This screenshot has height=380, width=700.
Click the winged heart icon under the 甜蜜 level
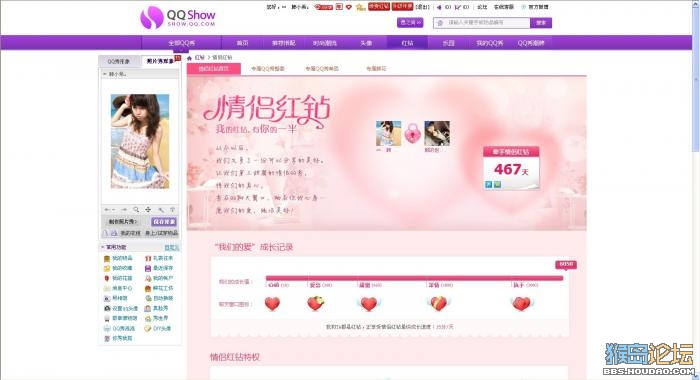click(x=369, y=304)
